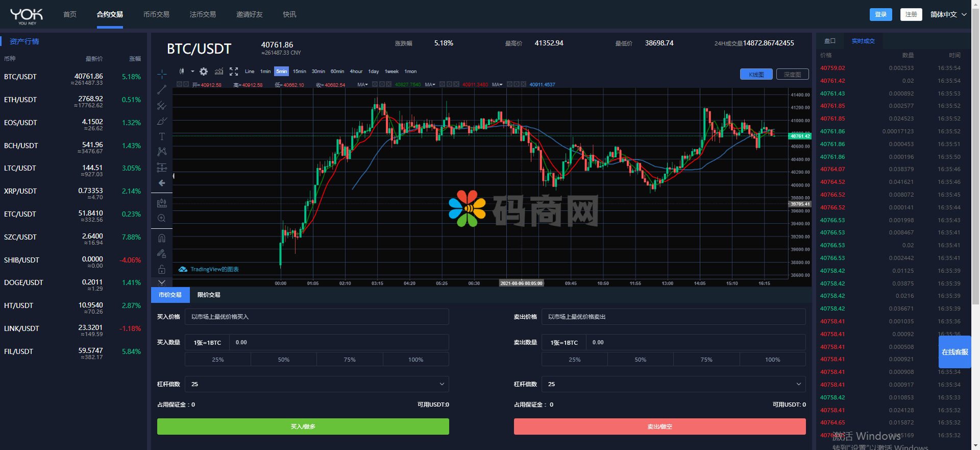Open the 简体中文 language selector
This screenshot has width=980, height=450.
948,14
